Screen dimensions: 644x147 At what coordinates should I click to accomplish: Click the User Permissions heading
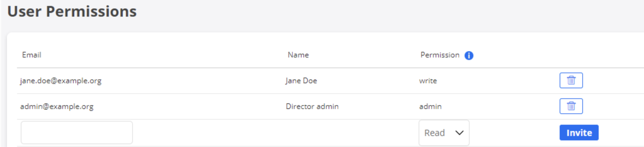pyautogui.click(x=72, y=12)
